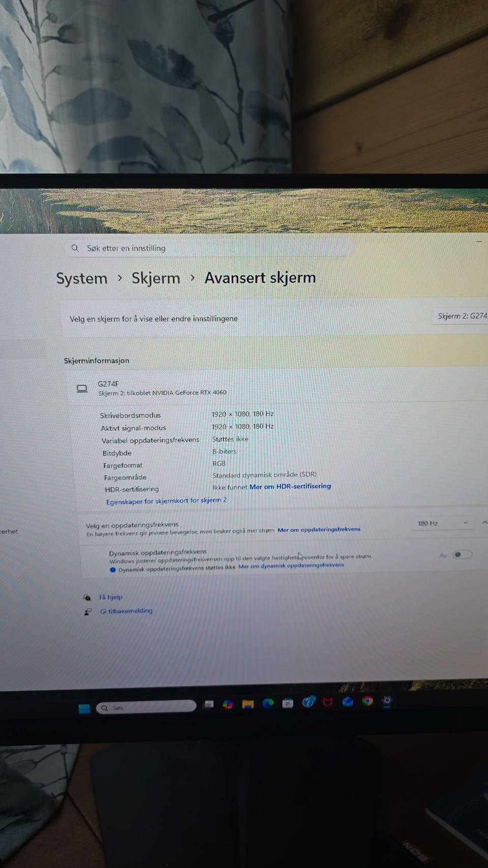Focus the Søk etter en innstilling field

tap(208, 248)
